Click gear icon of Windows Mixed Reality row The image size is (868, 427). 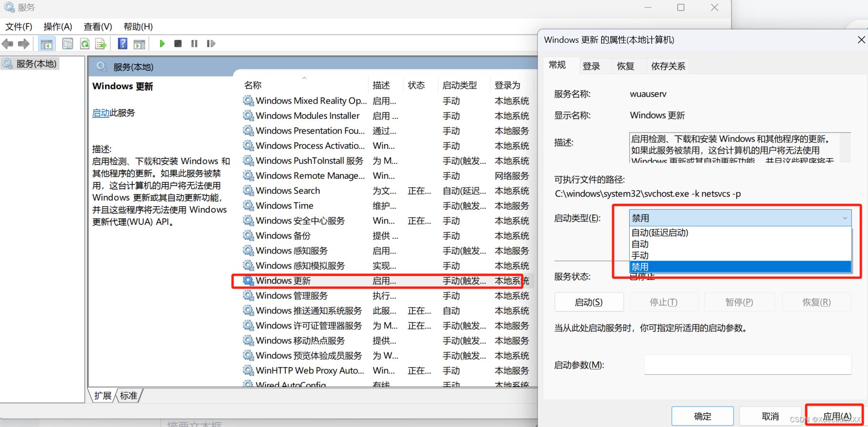click(x=248, y=101)
